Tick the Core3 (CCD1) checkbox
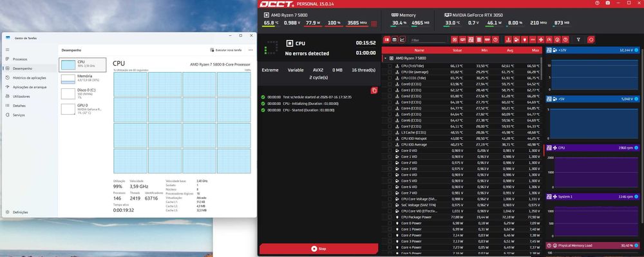Image resolution: width=644 pixels, height=257 pixels. point(390,102)
